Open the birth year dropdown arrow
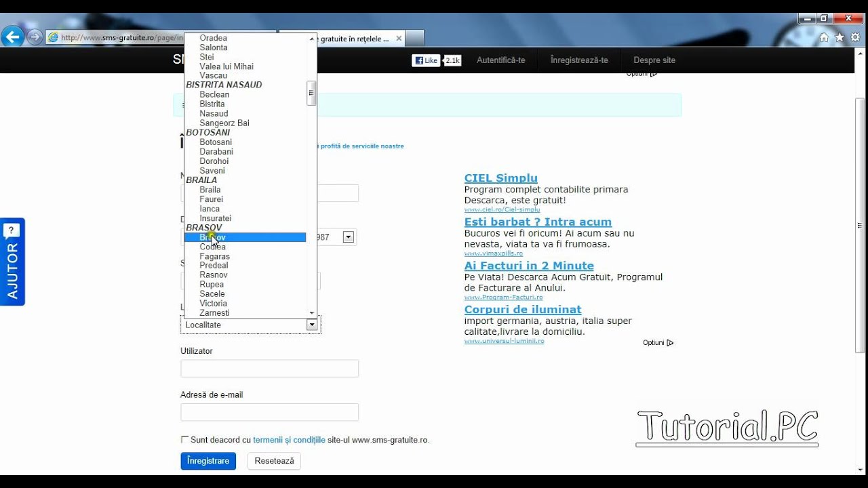 coord(349,237)
